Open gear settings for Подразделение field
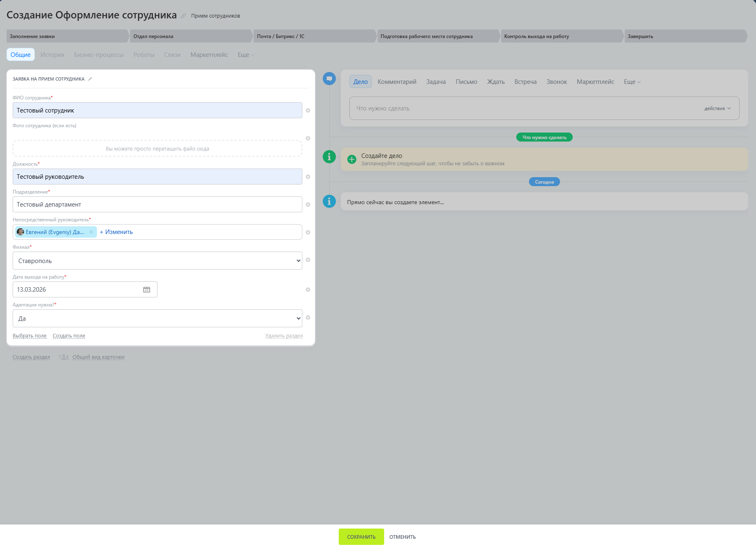 [x=308, y=205]
